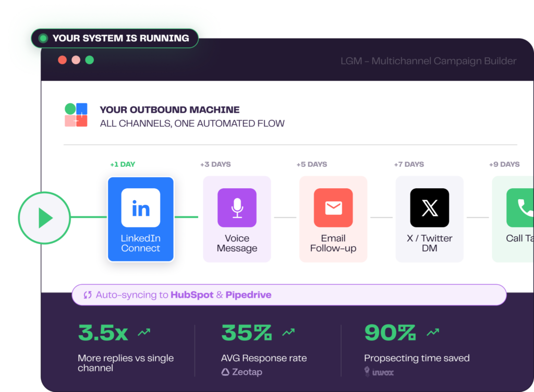The width and height of the screenshot is (534, 392).
Task: Click the sync arrows icon before Auto-syncing
Action: 88,295
